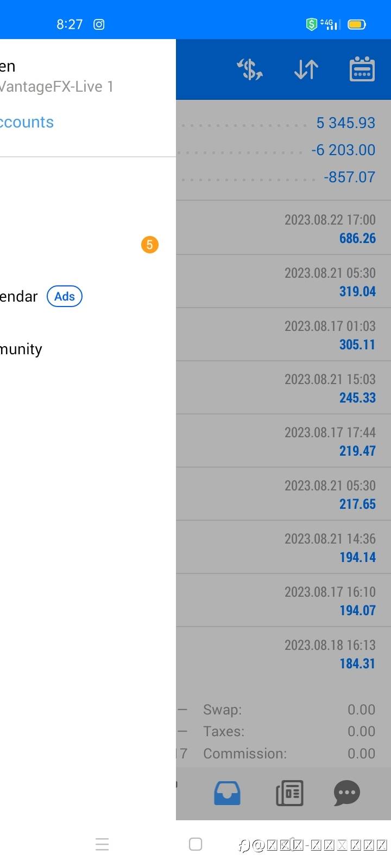Open the accounts link in drawer
The image size is (391, 868).
27,123
